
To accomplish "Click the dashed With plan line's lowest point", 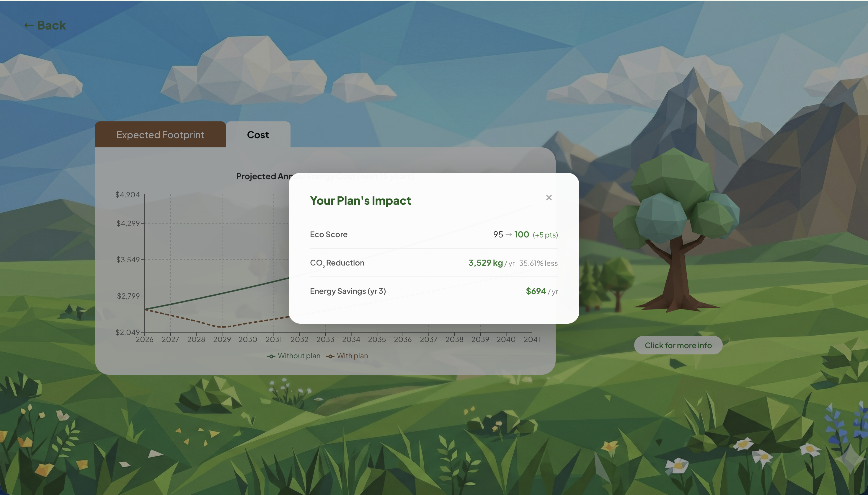I will 222,327.
